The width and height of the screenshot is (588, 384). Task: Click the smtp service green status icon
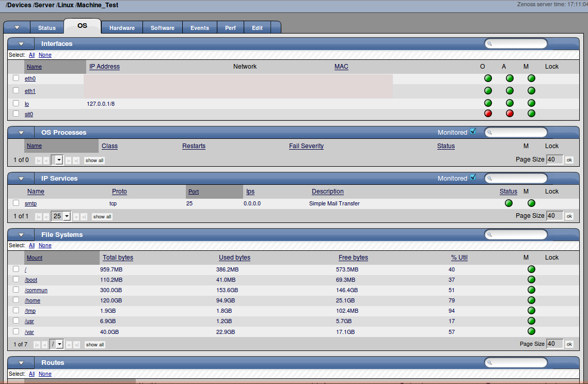pos(508,203)
